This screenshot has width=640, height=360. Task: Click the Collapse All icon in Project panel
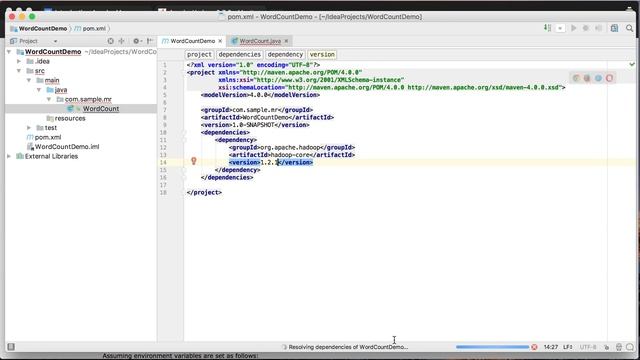pos(121,41)
